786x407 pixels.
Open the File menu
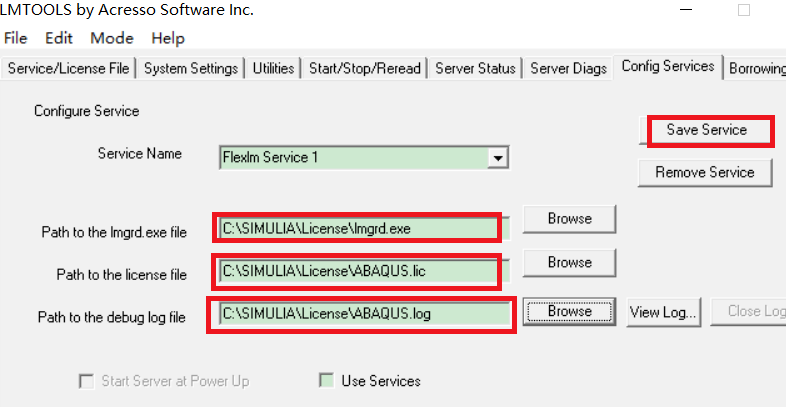pyautogui.click(x=16, y=38)
